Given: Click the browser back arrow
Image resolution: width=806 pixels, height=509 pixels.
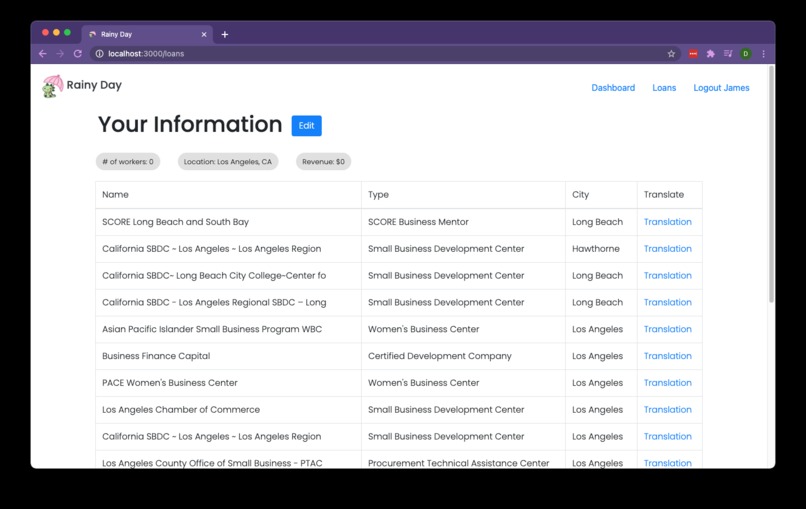Looking at the screenshot, I should [43, 53].
